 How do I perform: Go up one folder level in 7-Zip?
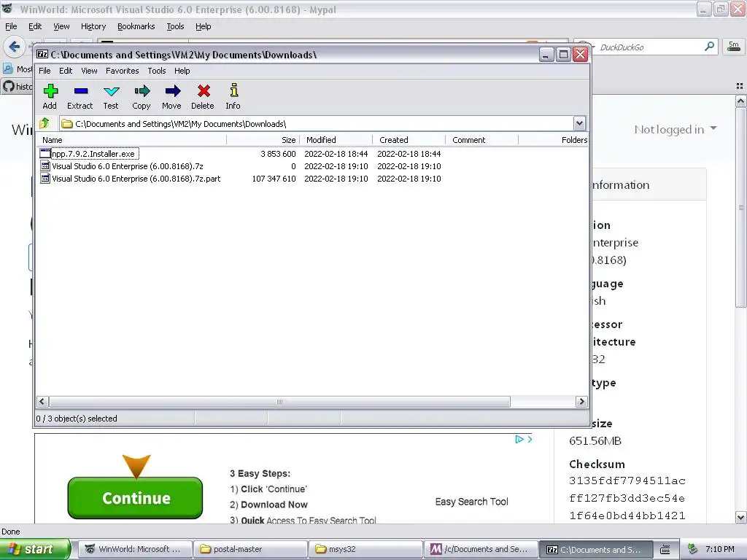pos(44,124)
